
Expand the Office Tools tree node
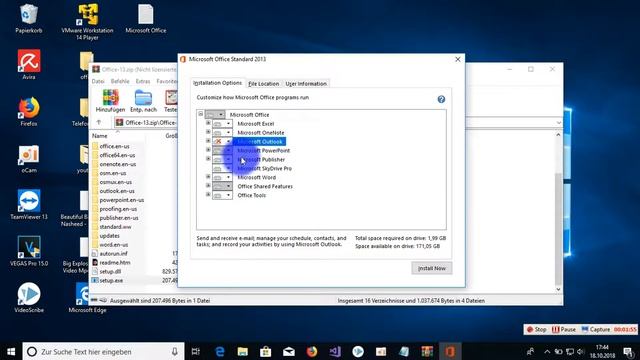click(x=208, y=195)
